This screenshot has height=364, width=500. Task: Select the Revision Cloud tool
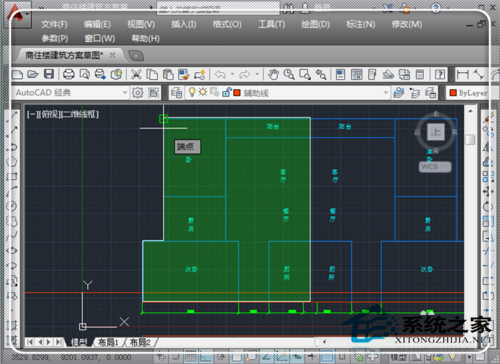point(12,221)
